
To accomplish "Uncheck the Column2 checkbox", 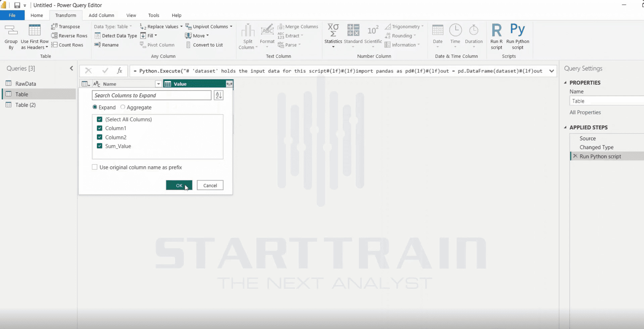I will (x=99, y=137).
